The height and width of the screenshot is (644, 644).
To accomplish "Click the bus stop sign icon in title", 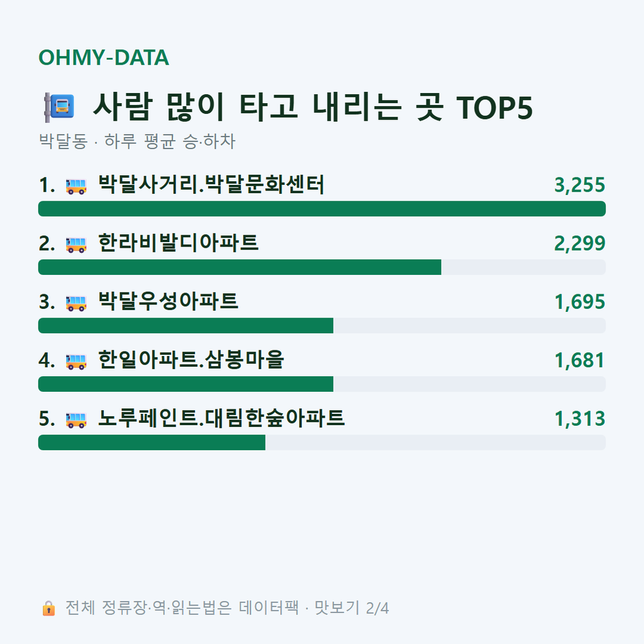I will [x=60, y=107].
